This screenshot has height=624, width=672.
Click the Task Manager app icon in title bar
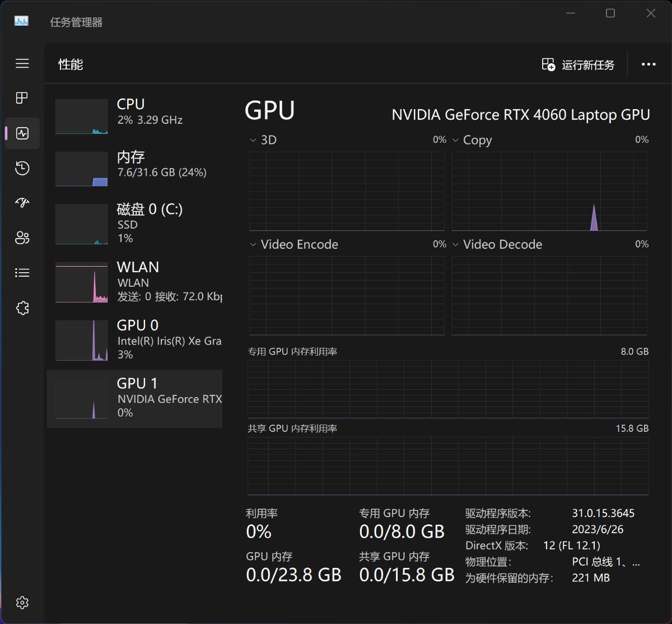tap(21, 21)
